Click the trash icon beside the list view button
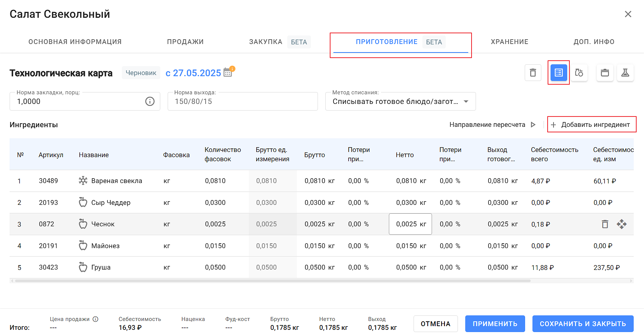The height and width of the screenshot is (335, 644). click(533, 72)
